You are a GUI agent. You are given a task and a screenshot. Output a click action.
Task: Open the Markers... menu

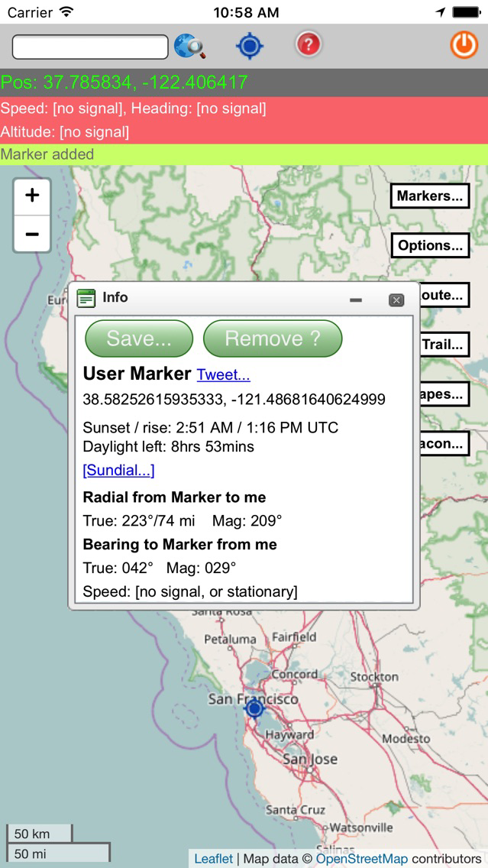click(x=430, y=196)
